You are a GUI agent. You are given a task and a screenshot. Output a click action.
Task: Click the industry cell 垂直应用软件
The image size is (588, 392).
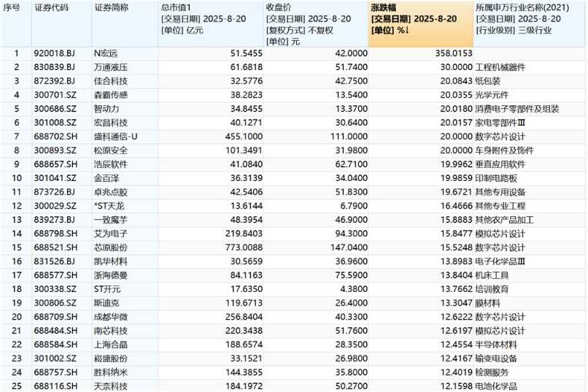(x=500, y=164)
